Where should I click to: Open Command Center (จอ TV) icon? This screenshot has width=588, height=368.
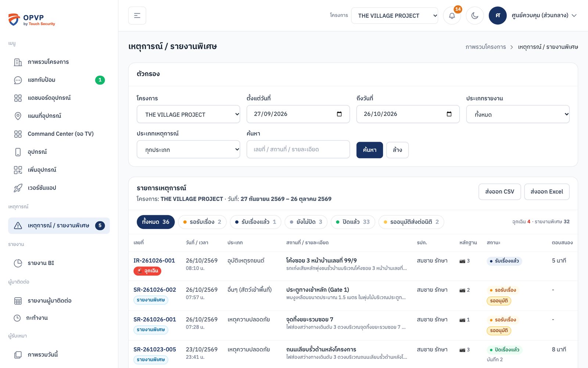[x=18, y=134]
